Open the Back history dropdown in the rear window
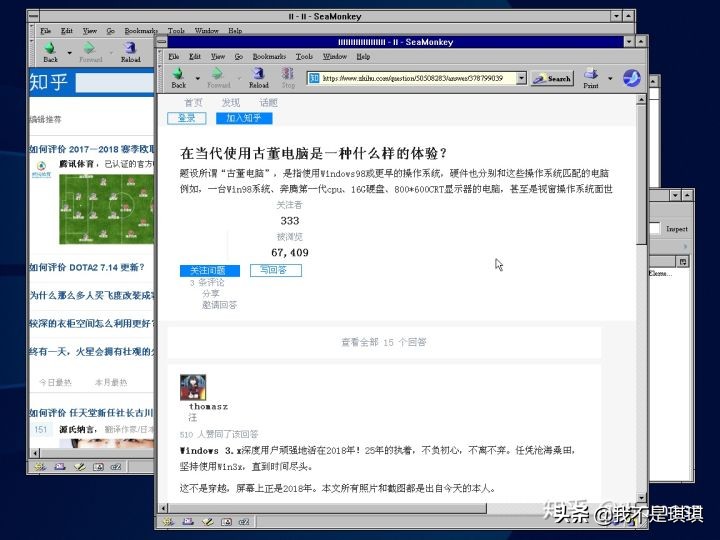 [70, 53]
